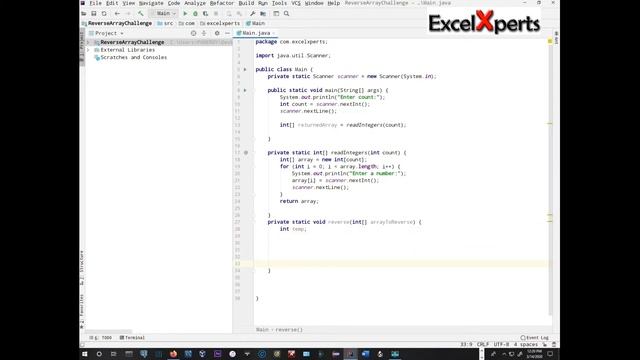Close the Main.java editor tab
Image resolution: width=640 pixels, height=360 pixels.
click(x=273, y=33)
